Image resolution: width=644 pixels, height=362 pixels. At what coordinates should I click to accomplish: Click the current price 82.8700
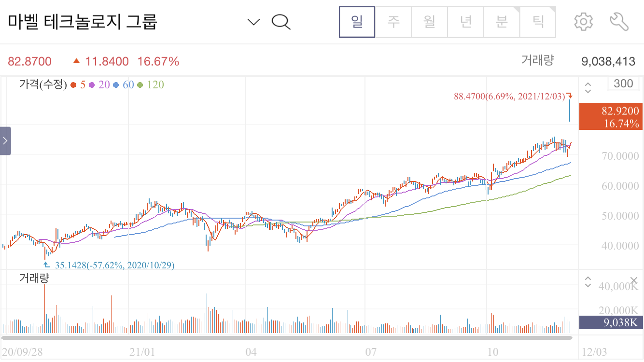[x=29, y=61]
